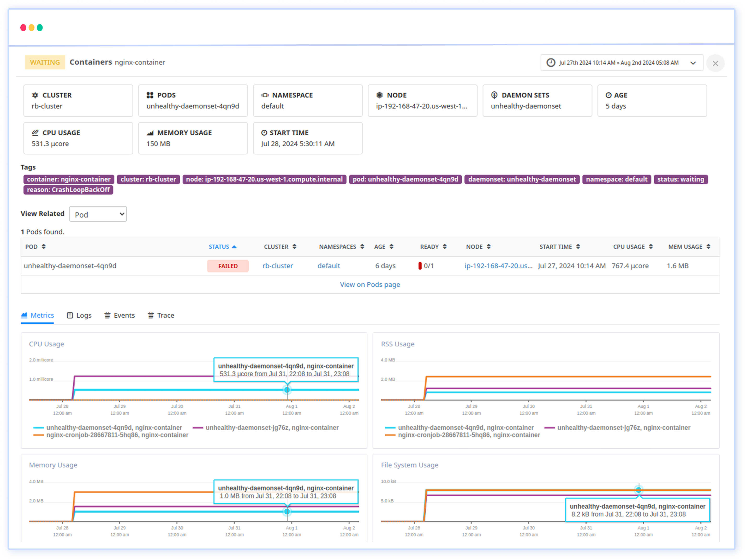Switch to the Trace tab
This screenshot has width=746, height=560.
161,316
